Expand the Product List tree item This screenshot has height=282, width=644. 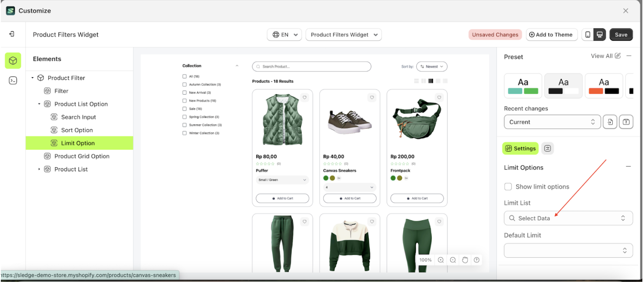point(39,169)
